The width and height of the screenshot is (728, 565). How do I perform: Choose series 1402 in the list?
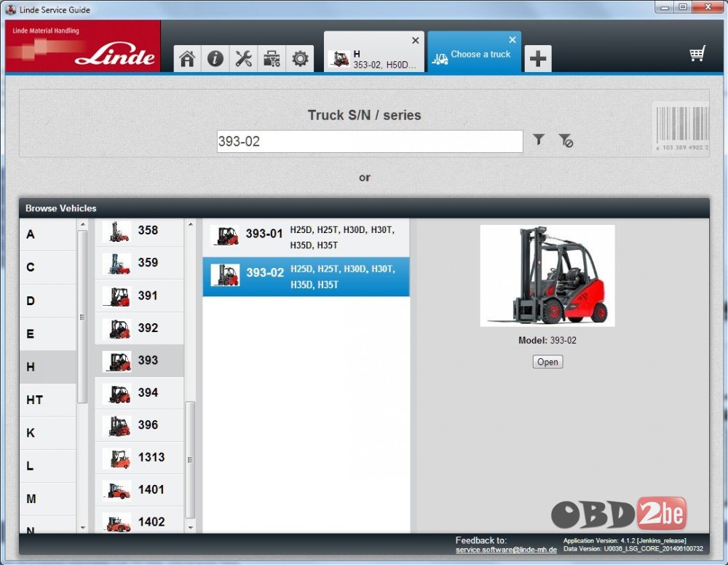pos(139,520)
